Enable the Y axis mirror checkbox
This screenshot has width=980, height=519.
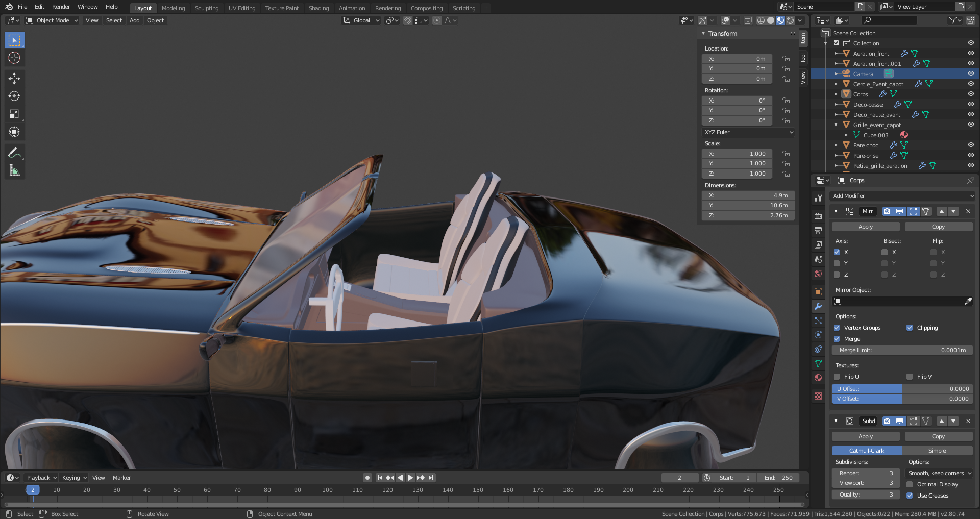pyautogui.click(x=837, y=263)
